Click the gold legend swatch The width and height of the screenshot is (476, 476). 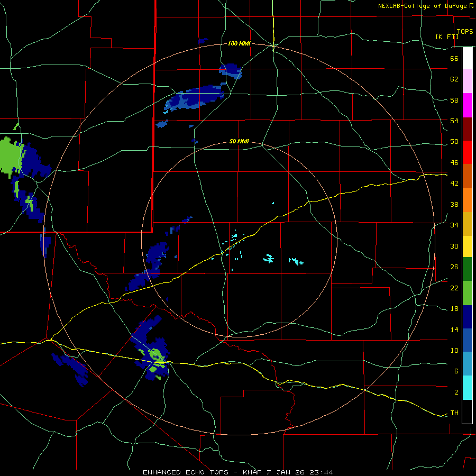click(x=467, y=224)
